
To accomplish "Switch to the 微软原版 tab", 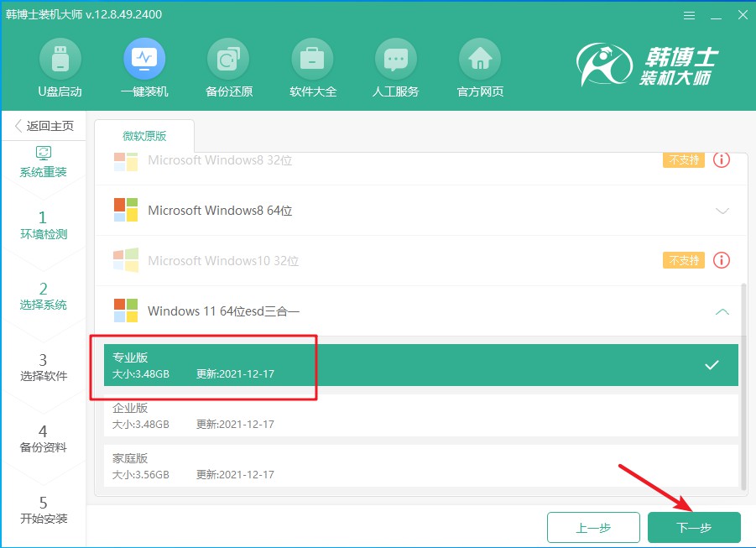I will [144, 136].
